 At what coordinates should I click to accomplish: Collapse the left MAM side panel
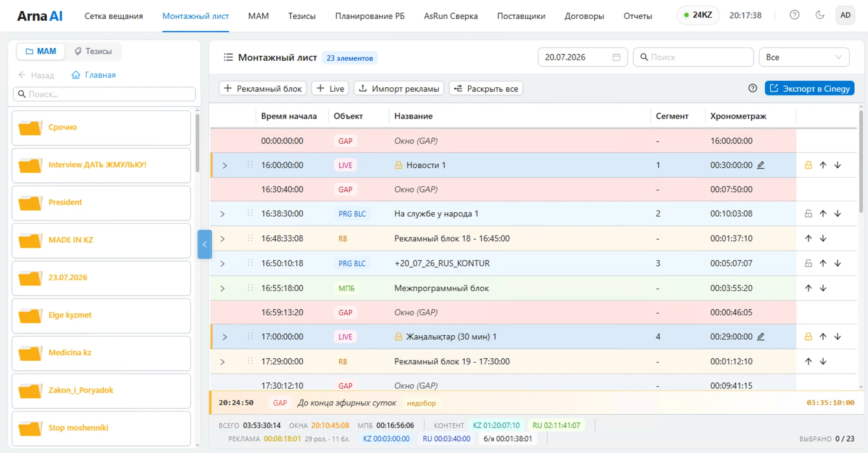[x=204, y=244]
